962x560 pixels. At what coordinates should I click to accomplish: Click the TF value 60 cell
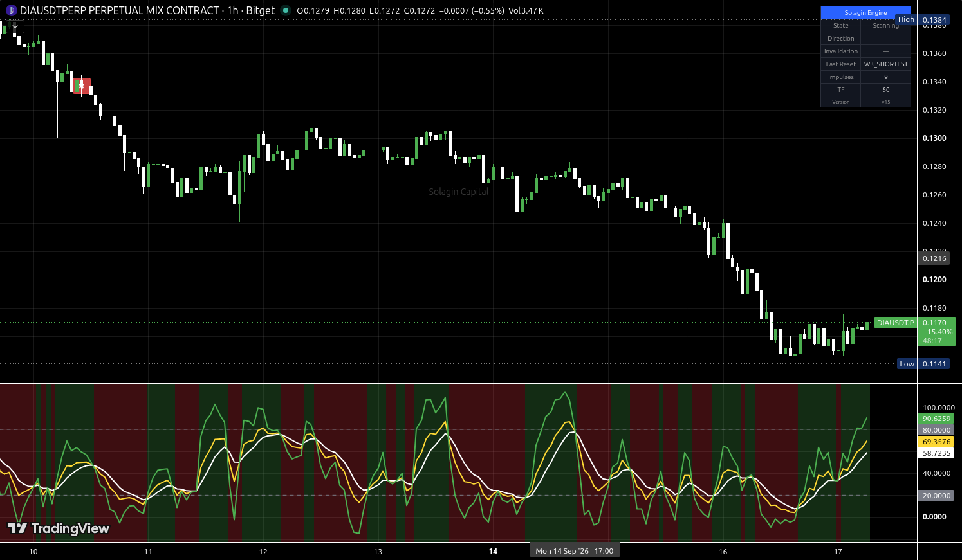886,90
